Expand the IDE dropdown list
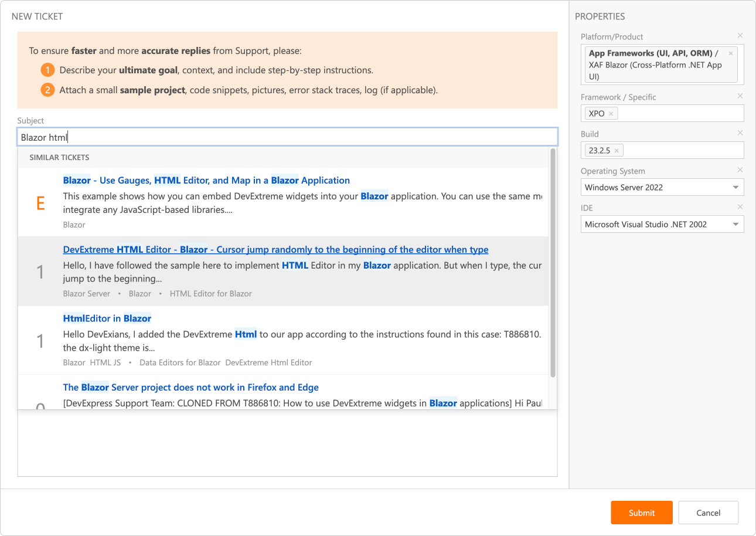 point(735,224)
